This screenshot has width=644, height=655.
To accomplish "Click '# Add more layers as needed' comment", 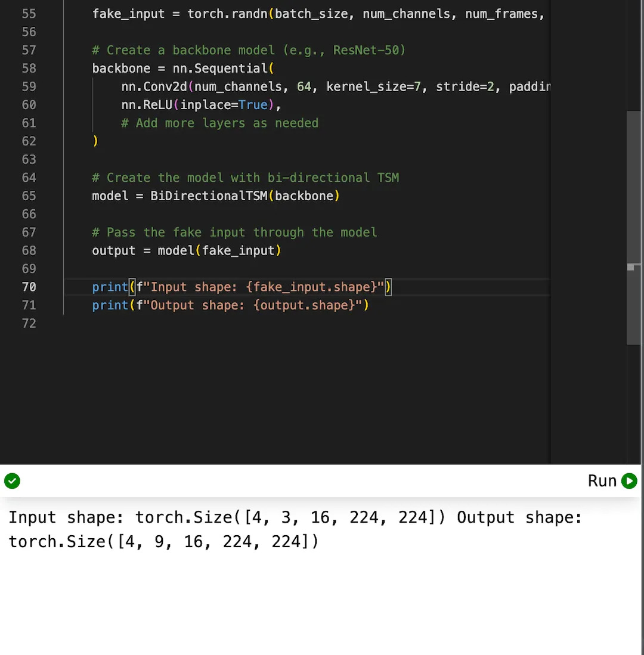I will coord(220,123).
